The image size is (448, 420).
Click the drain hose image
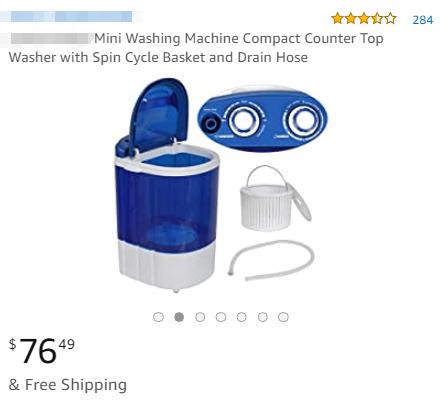(x=271, y=260)
